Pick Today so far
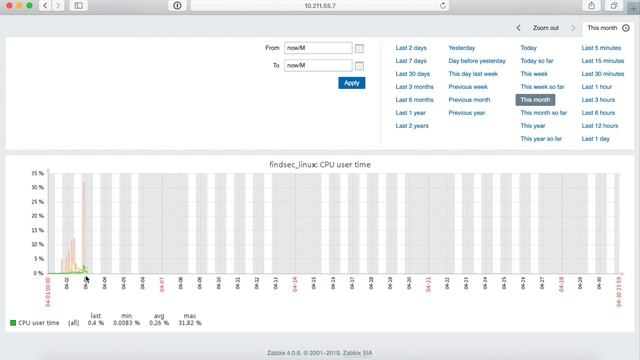Viewport: 640px width, 360px height. (x=536, y=61)
